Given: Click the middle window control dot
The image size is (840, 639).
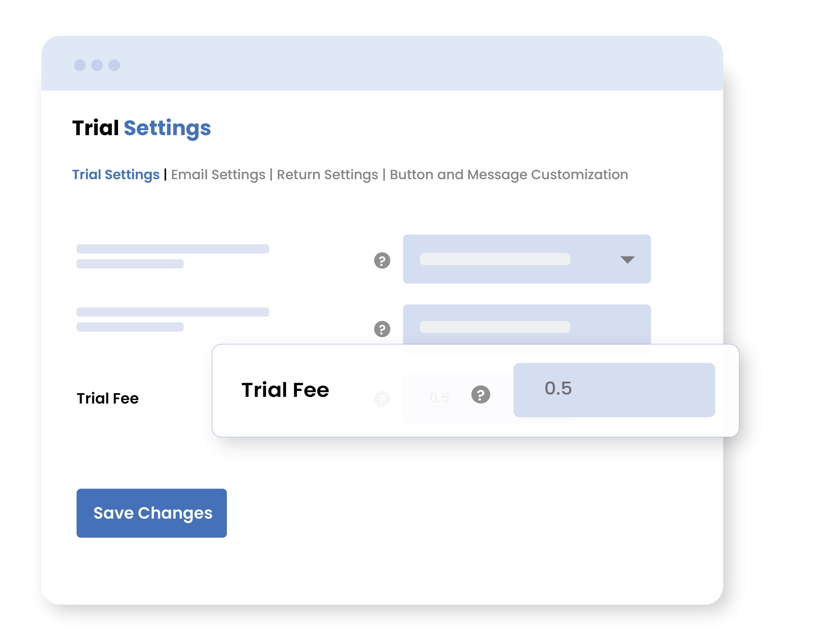Looking at the screenshot, I should 97,65.
